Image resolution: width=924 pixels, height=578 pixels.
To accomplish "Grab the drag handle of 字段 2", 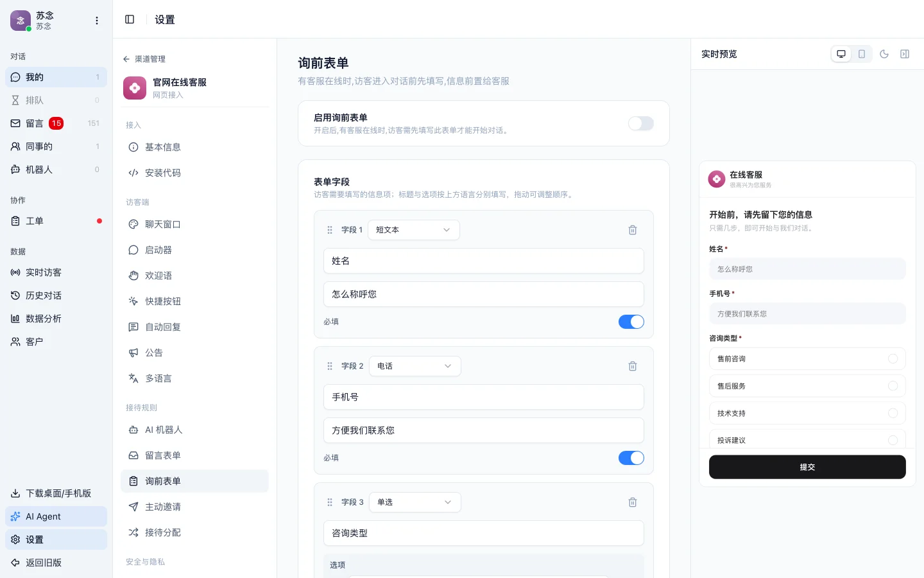I will tap(330, 366).
